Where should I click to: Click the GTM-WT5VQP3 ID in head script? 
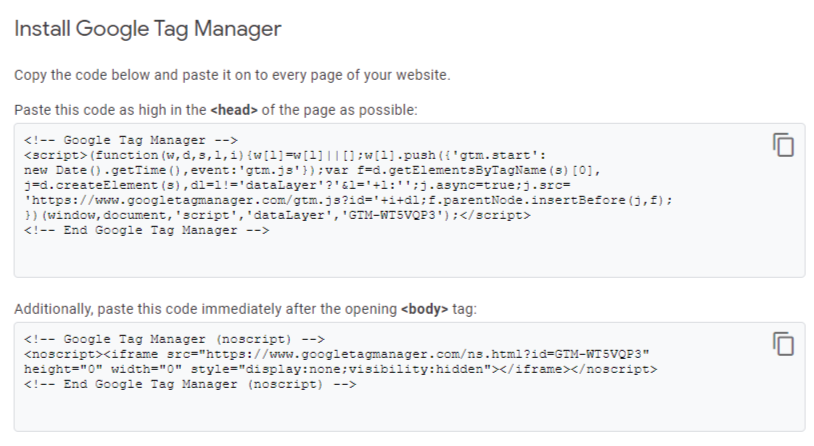coord(393,215)
